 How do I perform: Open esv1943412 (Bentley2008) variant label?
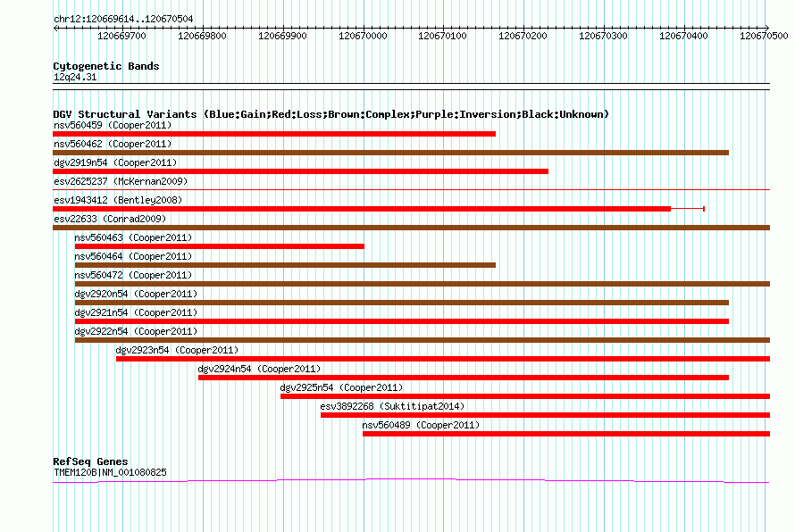pos(118,200)
